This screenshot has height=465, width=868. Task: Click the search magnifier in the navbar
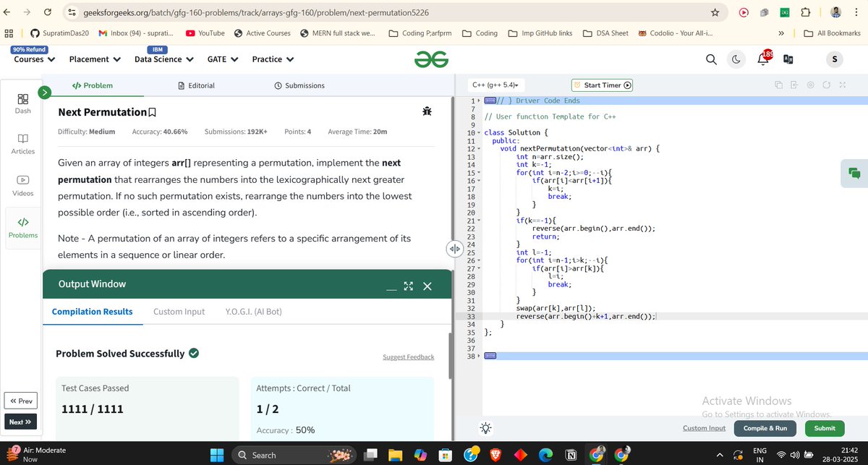coord(710,59)
